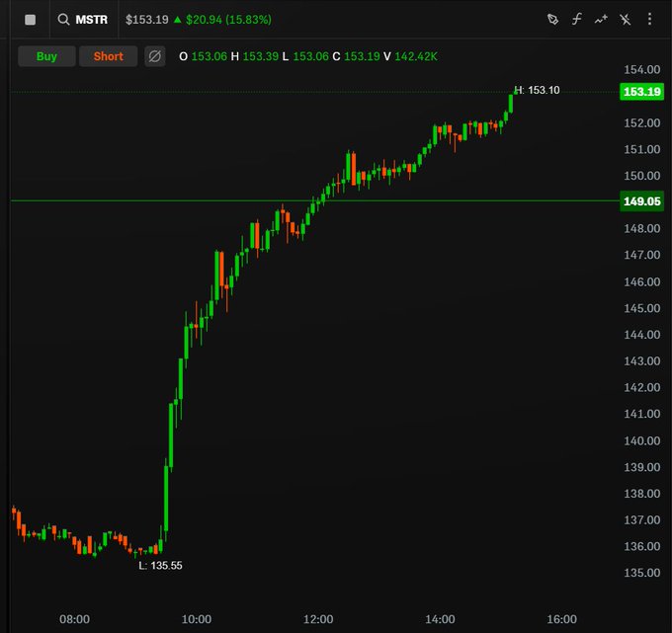This screenshot has height=633, width=672.
Task: Toggle the crossed-circle button next to Short
Action: 155,56
